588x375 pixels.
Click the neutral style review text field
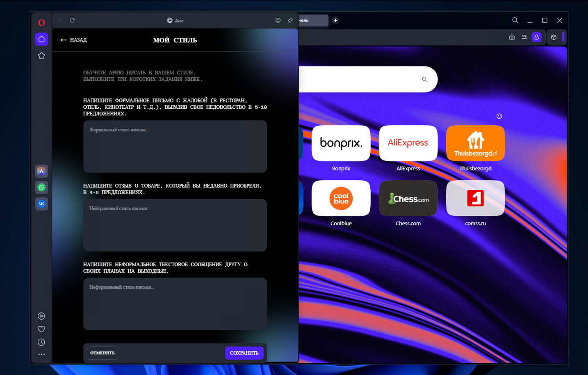[175, 225]
